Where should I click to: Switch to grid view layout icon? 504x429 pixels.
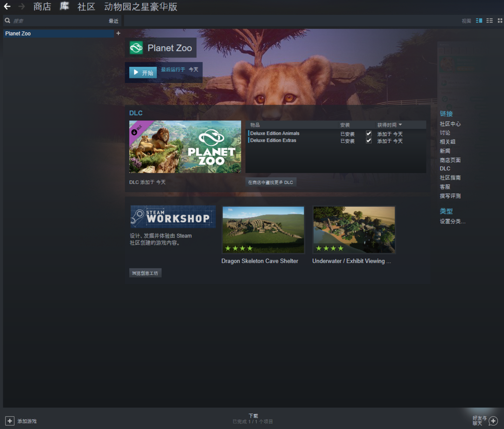click(500, 21)
